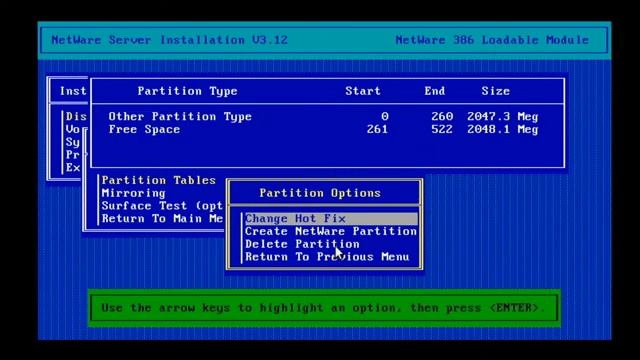Screen dimensions: 640x360
Task: Click the Partition Type column header
Action: point(187,91)
